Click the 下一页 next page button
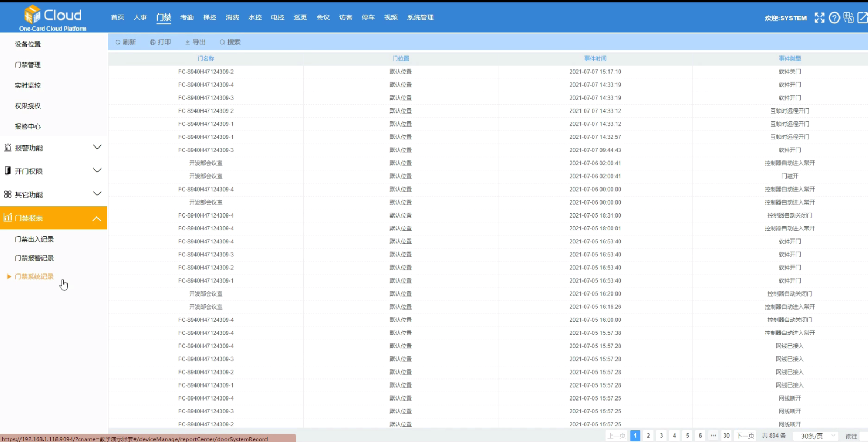This screenshot has width=868, height=442. click(745, 436)
